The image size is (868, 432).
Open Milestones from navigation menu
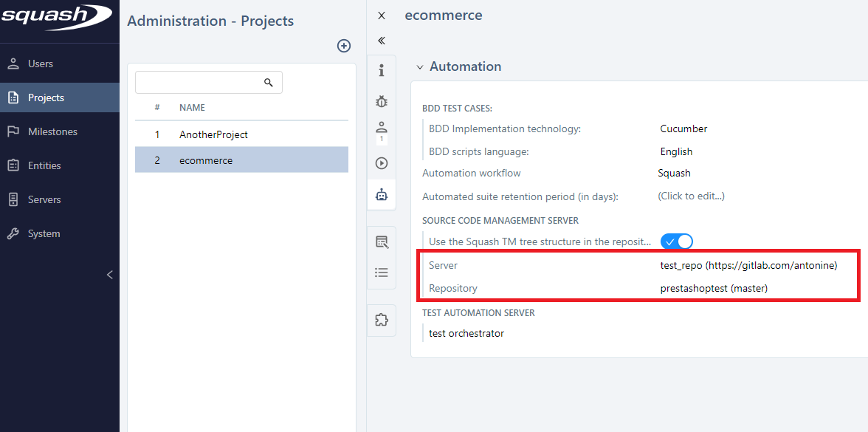pyautogui.click(x=52, y=131)
